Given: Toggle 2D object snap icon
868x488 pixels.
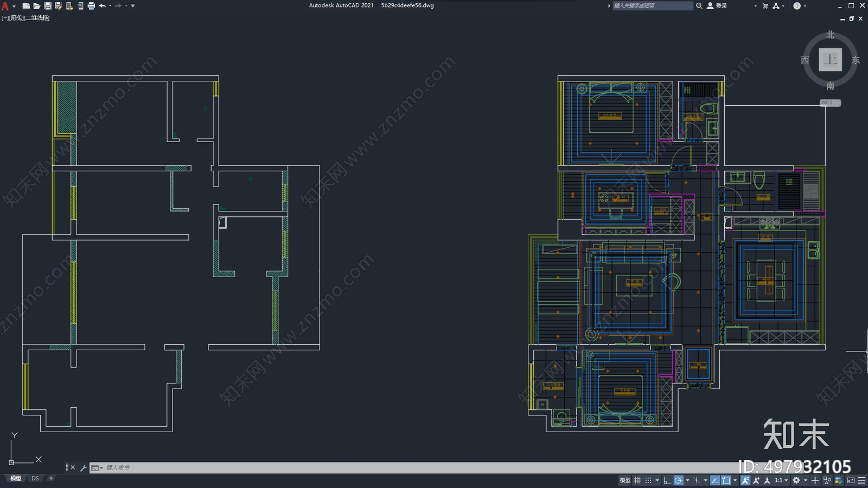Looking at the screenshot, I should tap(726, 480).
